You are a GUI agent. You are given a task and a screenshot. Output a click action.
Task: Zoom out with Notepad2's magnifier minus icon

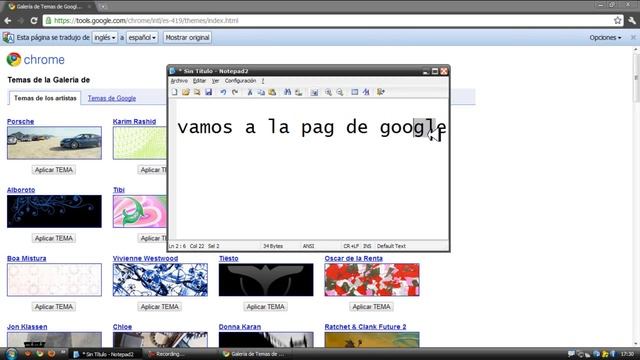tap(340, 92)
